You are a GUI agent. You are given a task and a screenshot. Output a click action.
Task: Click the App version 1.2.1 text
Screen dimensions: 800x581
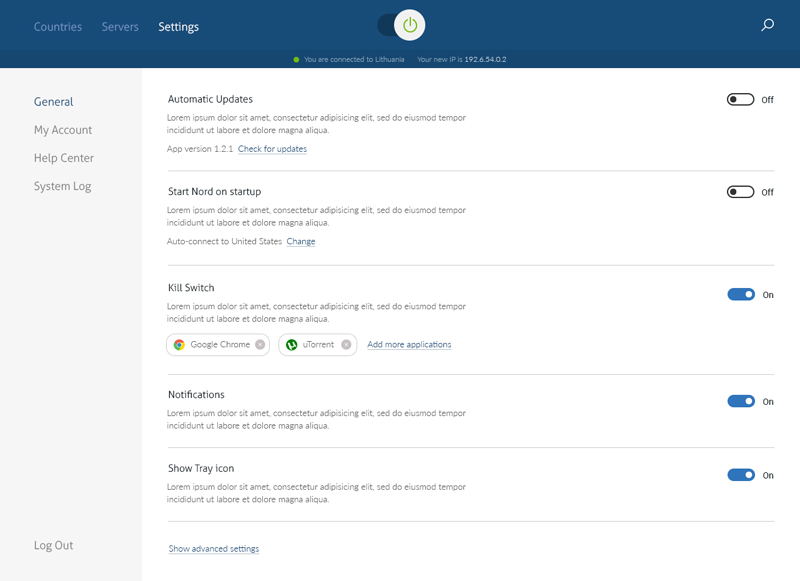(199, 149)
